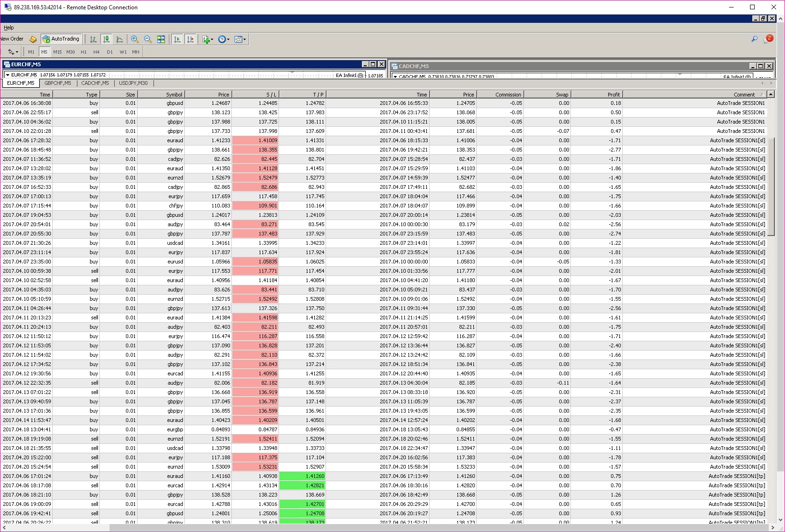This screenshot has height=532, width=785.
Task: Select the W1 timeframe
Action: pos(123,52)
